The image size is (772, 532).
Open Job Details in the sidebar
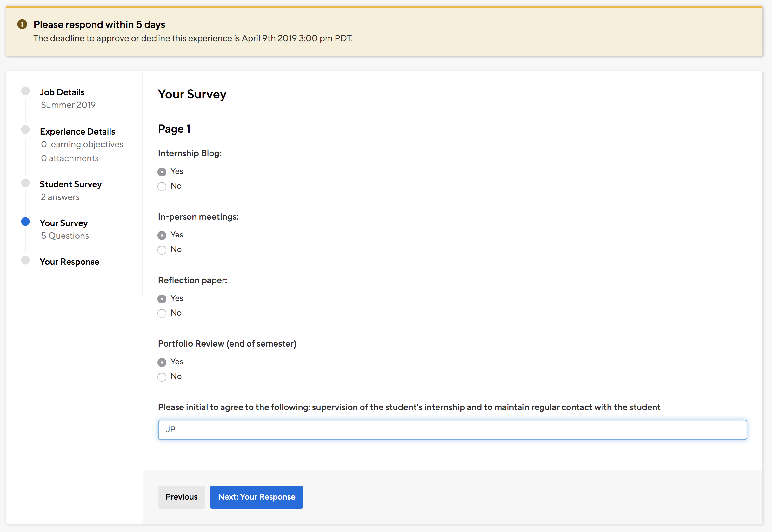[x=62, y=92]
